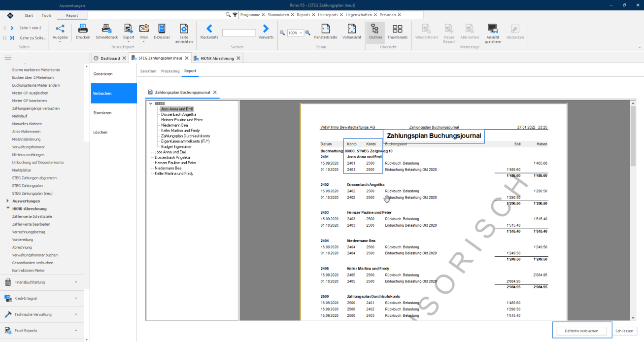Screen dimensions: 644x342
Task: Click the Schliessen button
Action: (x=625, y=331)
